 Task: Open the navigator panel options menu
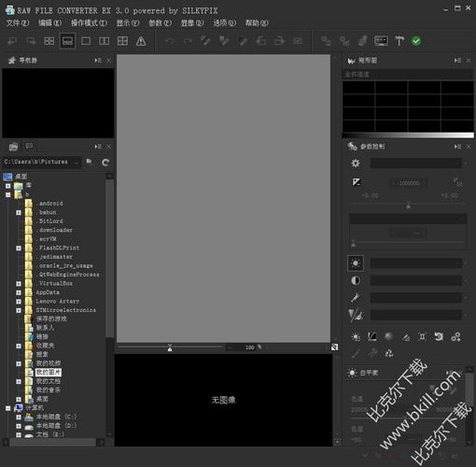tap(98, 61)
